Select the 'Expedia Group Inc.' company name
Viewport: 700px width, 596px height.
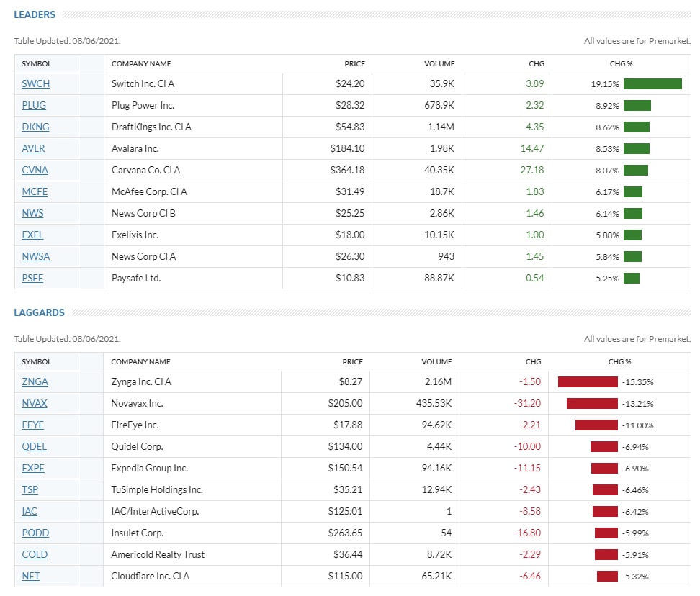coord(150,469)
